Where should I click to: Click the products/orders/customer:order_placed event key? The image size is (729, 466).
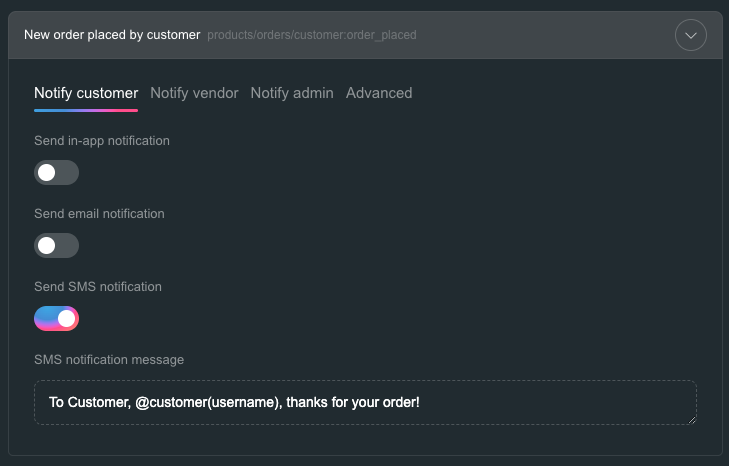point(312,35)
